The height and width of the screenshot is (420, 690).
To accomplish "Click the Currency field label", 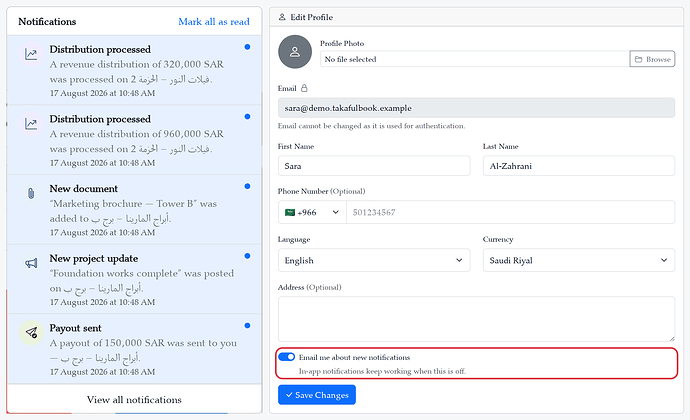I will (498, 239).
